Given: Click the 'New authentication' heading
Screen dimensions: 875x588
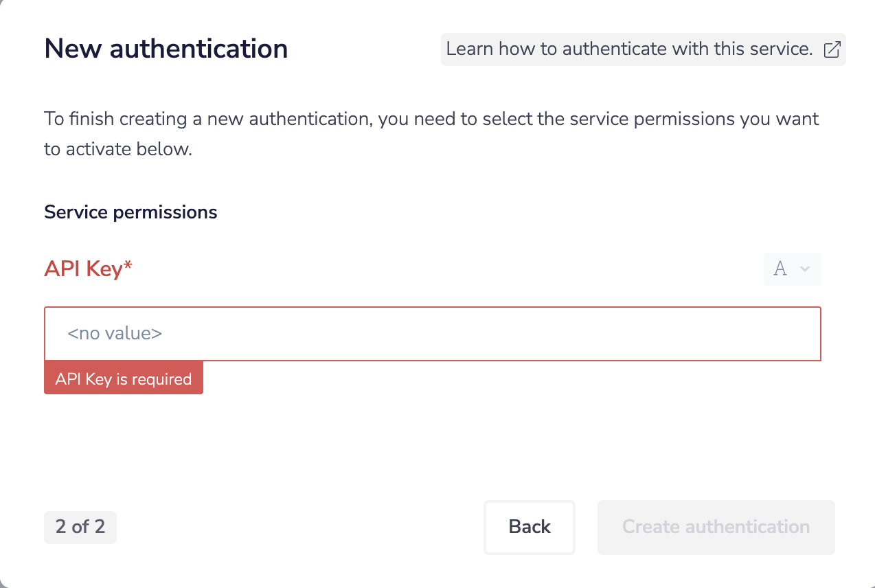Looking at the screenshot, I should 166,49.
